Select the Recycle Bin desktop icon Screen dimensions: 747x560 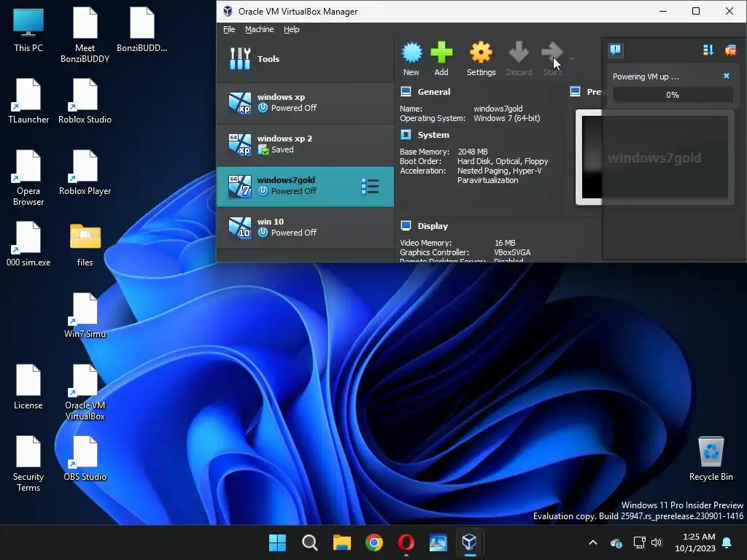[x=711, y=458]
